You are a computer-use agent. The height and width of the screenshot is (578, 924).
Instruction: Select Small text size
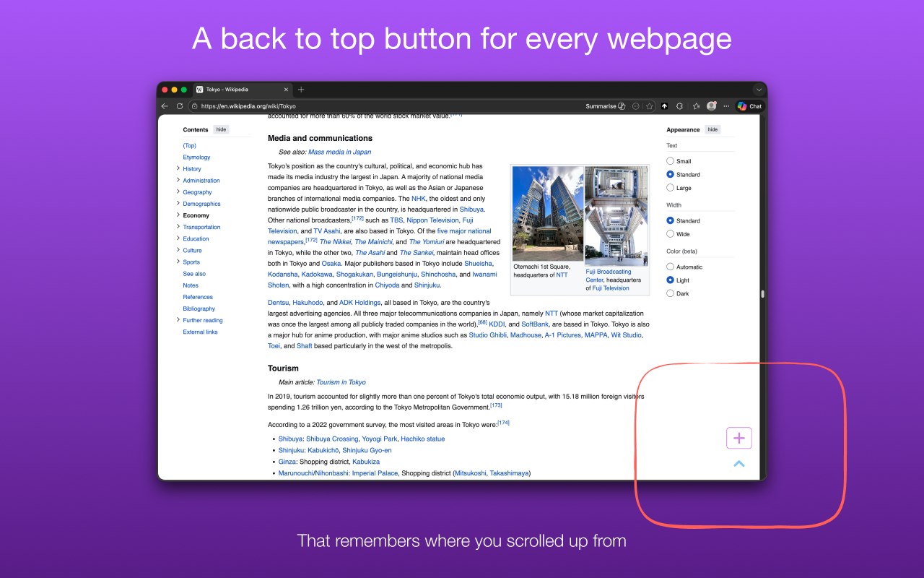[670, 161]
